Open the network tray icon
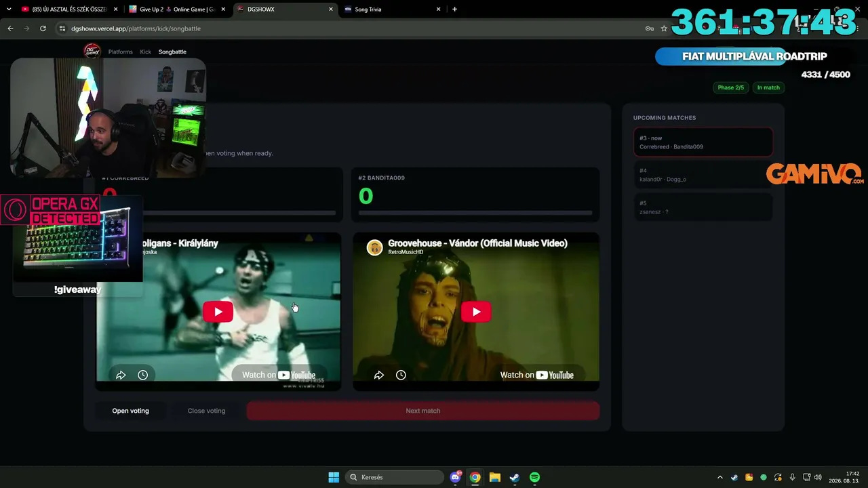The image size is (868, 488). point(806,477)
